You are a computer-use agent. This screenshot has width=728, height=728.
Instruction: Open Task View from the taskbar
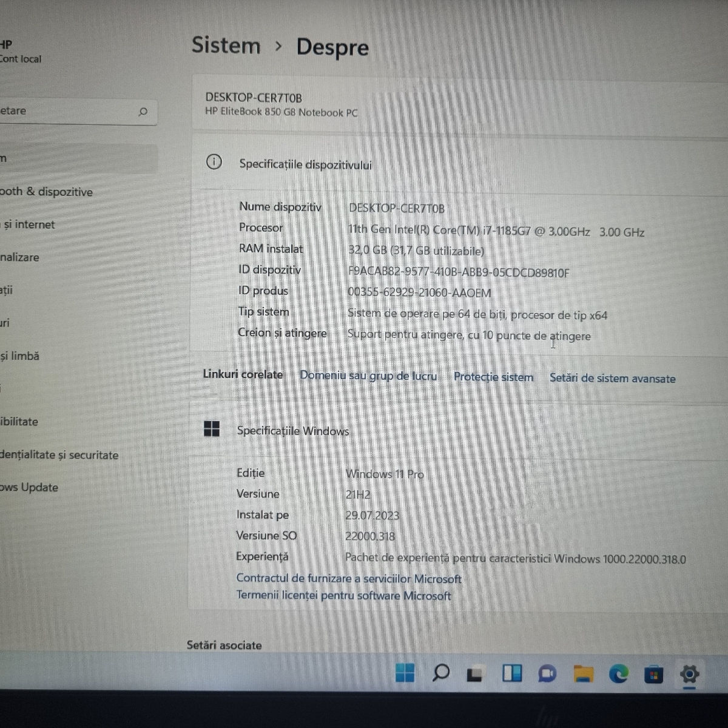pyautogui.click(x=475, y=673)
